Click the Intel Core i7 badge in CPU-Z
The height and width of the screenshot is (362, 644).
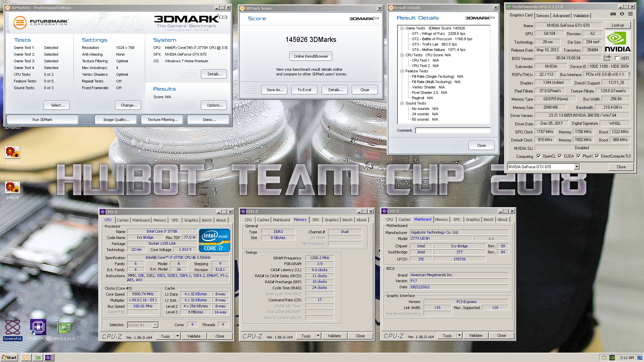tap(214, 240)
